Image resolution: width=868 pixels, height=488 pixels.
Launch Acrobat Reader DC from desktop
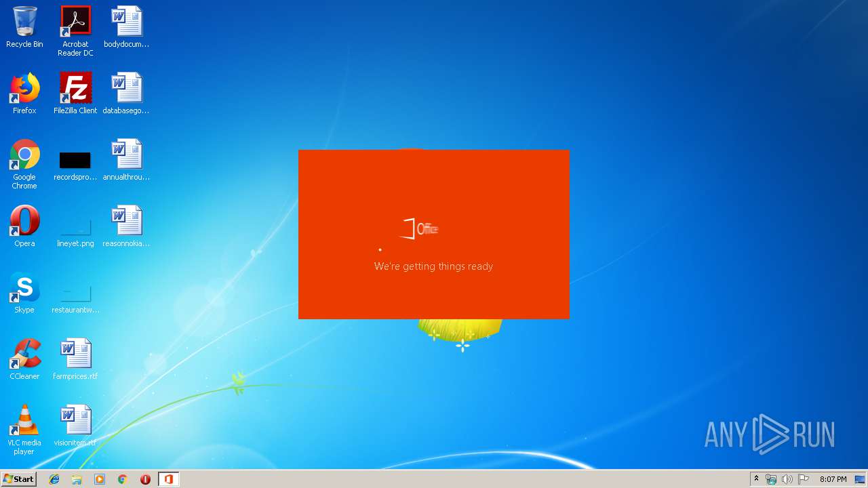point(75,31)
